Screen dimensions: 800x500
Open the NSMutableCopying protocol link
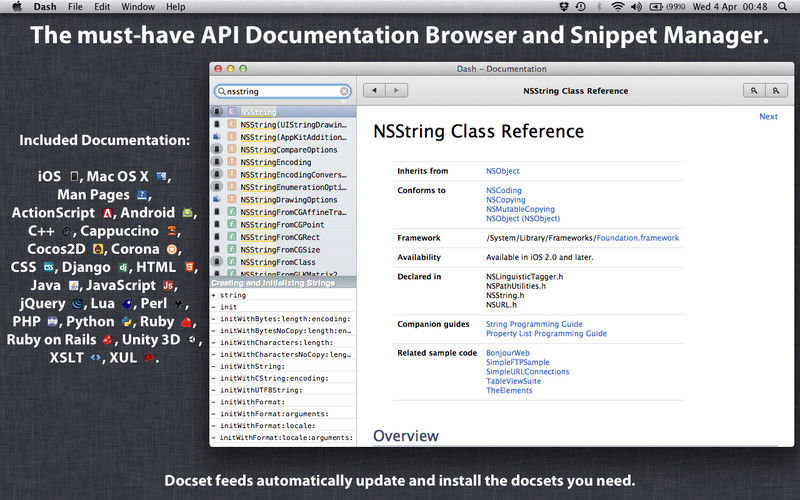[520, 209]
